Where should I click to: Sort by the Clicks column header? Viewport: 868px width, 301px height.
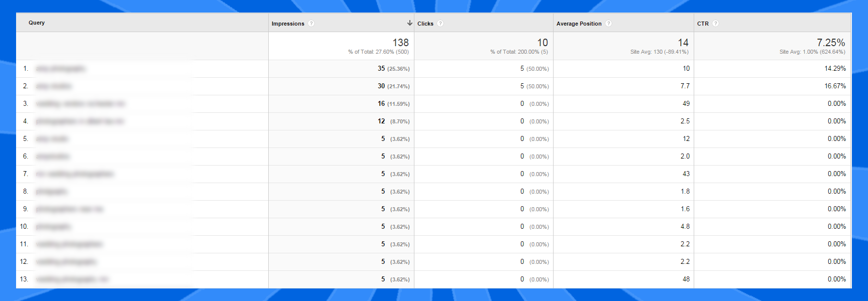tap(425, 24)
